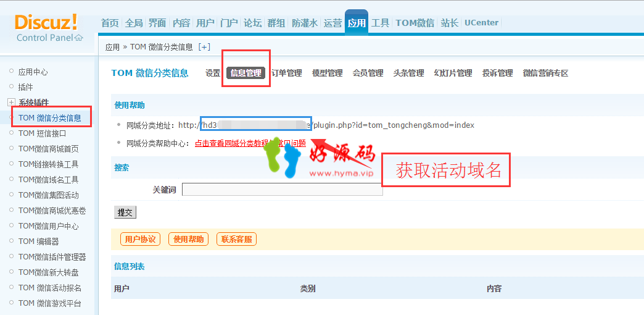Viewport: 644px width, 315px height.
Task: Click the 使用帮助 section header
Action: [130, 105]
